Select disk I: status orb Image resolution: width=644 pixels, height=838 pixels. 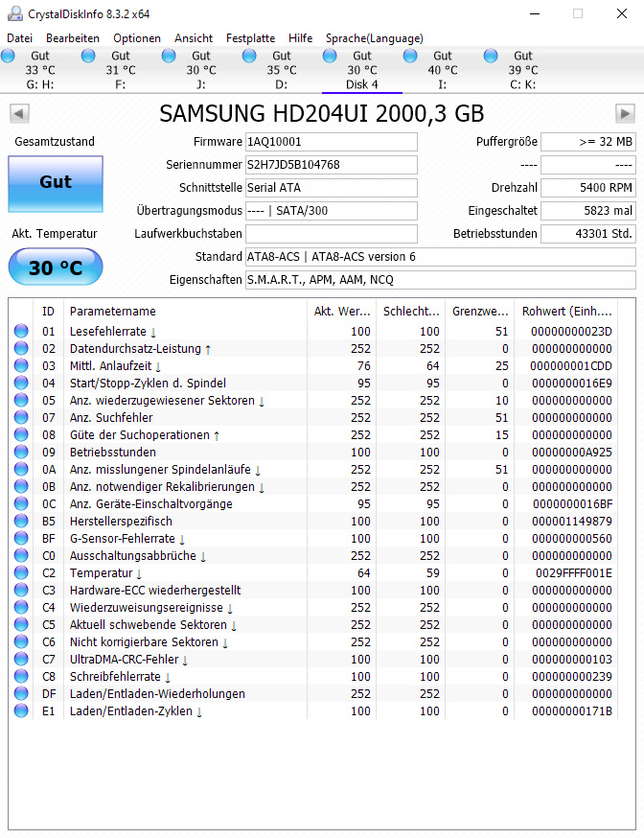(x=410, y=56)
